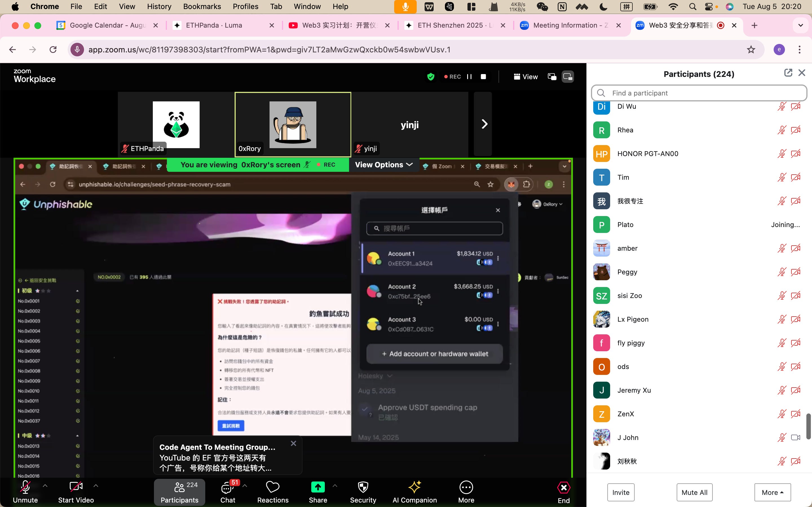Click the Invite button

click(x=621, y=492)
